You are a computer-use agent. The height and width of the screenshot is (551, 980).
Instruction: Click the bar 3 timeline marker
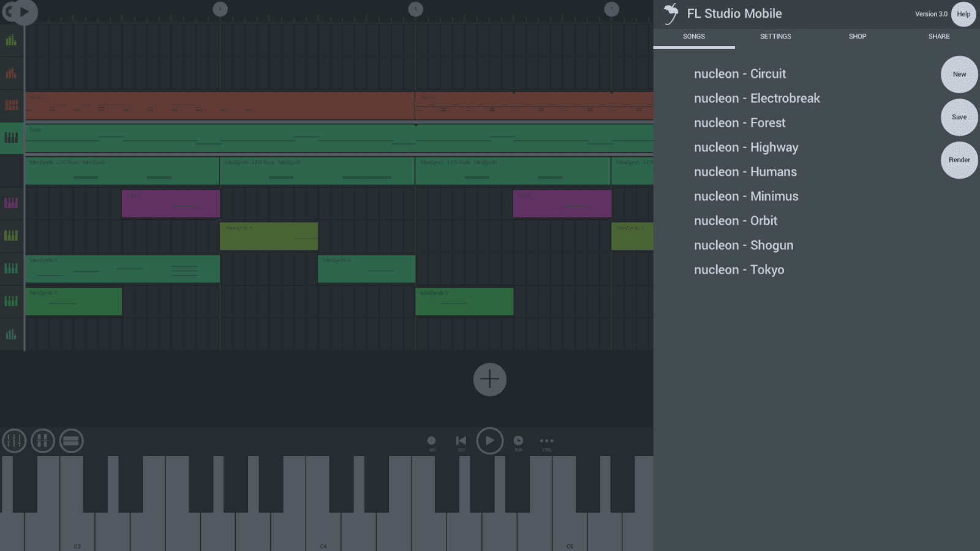220,9
